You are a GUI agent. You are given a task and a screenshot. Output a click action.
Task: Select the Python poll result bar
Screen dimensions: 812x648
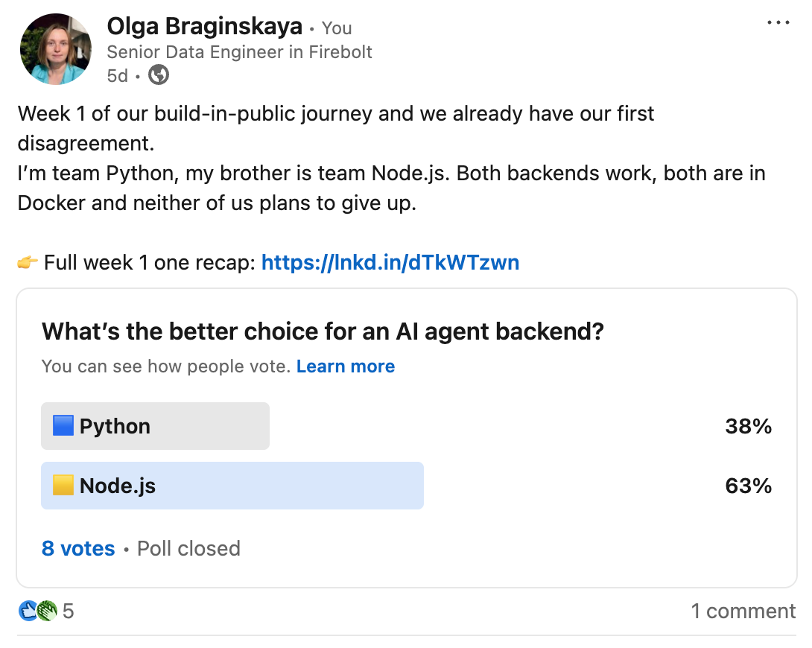[x=155, y=426]
